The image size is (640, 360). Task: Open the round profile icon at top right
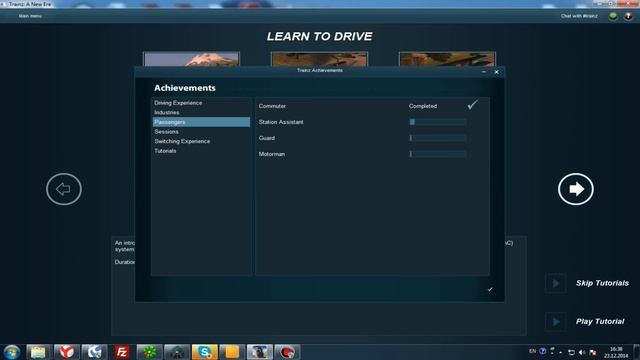(628, 16)
